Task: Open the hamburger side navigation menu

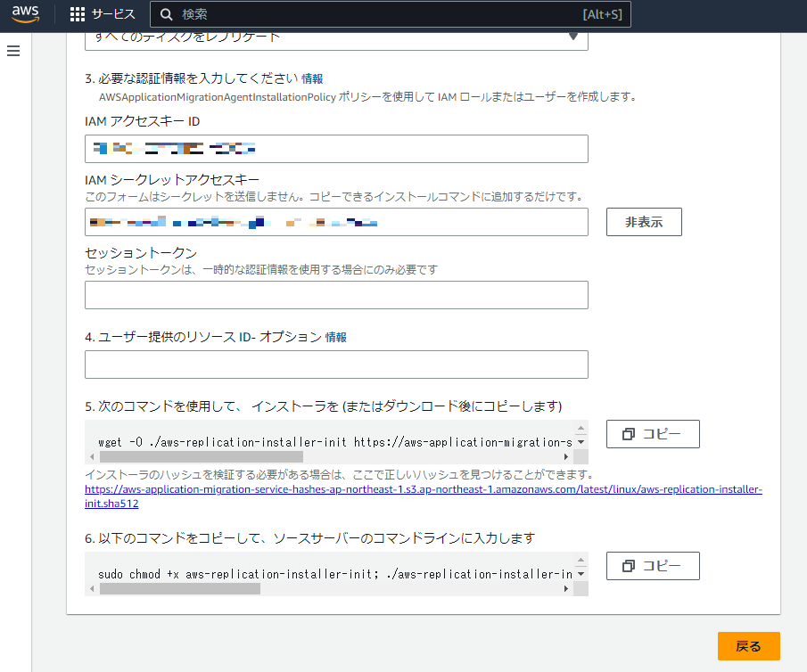Action: [x=13, y=51]
